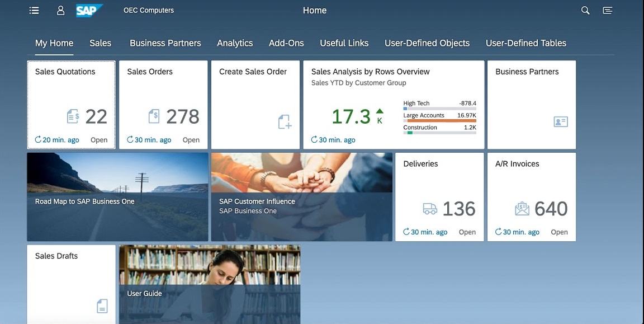Refresh the Sales Analysis tile
Viewport: 644px width, 324px height.
(314, 140)
